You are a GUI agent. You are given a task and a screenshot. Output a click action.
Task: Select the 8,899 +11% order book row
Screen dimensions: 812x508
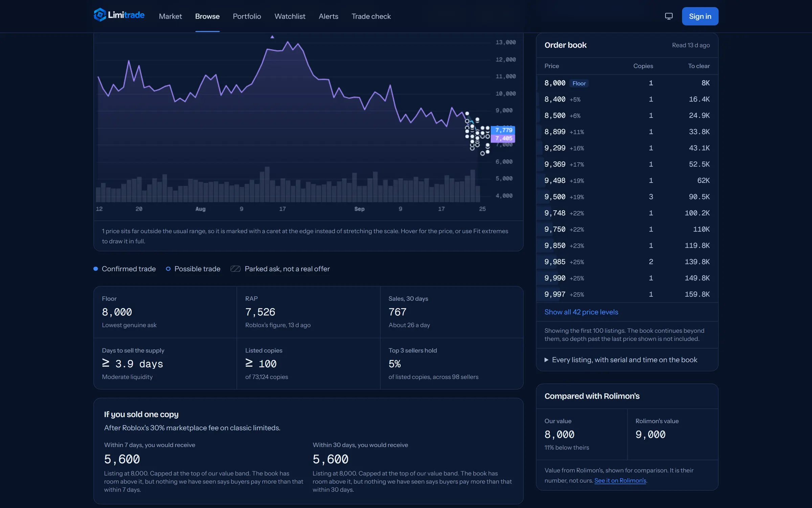[627, 132]
